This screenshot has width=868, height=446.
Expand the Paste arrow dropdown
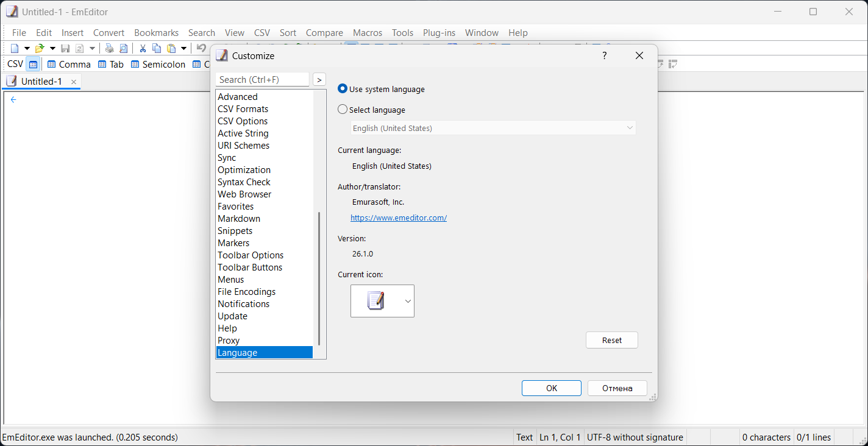[183, 48]
